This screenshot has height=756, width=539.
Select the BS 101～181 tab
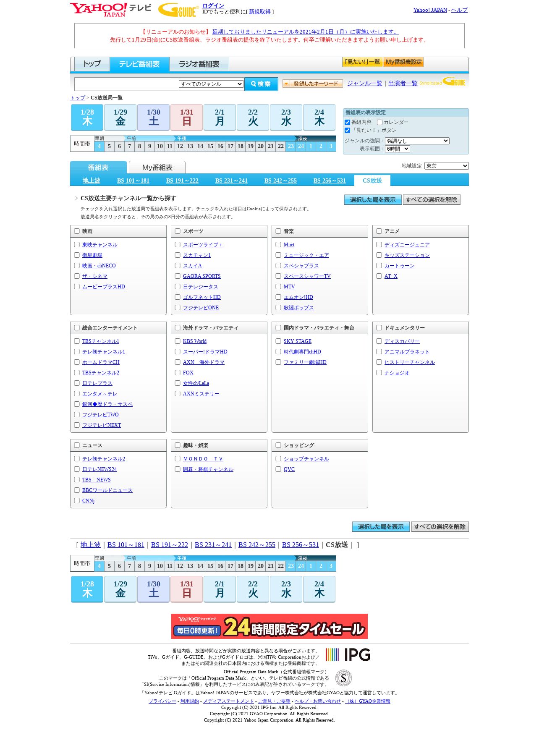tap(133, 180)
